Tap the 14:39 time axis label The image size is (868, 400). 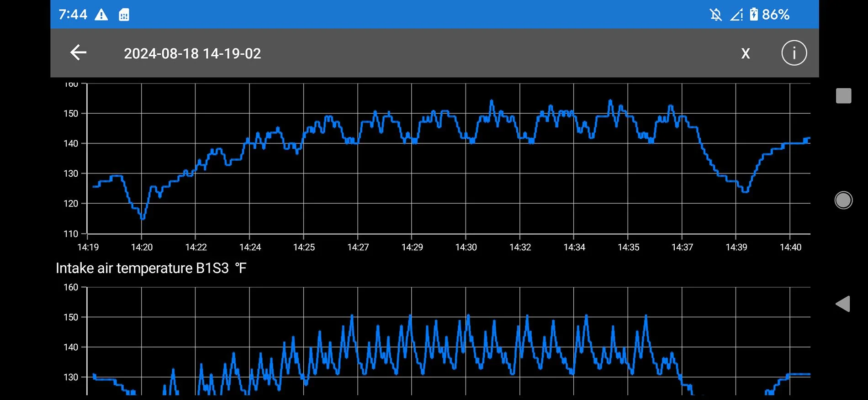click(x=736, y=247)
